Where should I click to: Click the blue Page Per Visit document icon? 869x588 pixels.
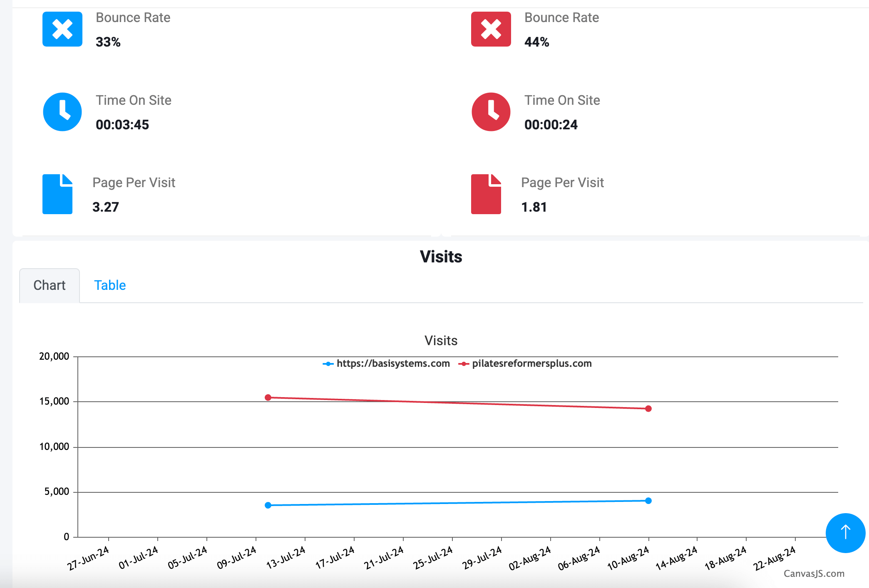(x=57, y=194)
